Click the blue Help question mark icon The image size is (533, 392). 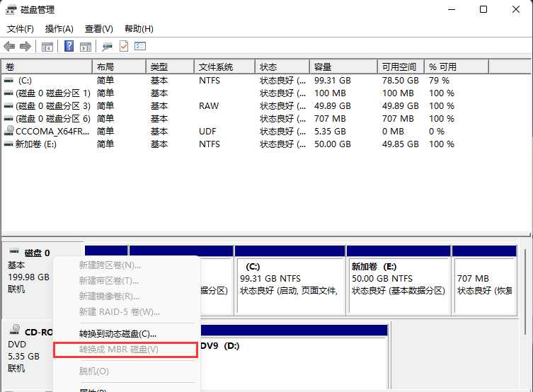tap(69, 47)
